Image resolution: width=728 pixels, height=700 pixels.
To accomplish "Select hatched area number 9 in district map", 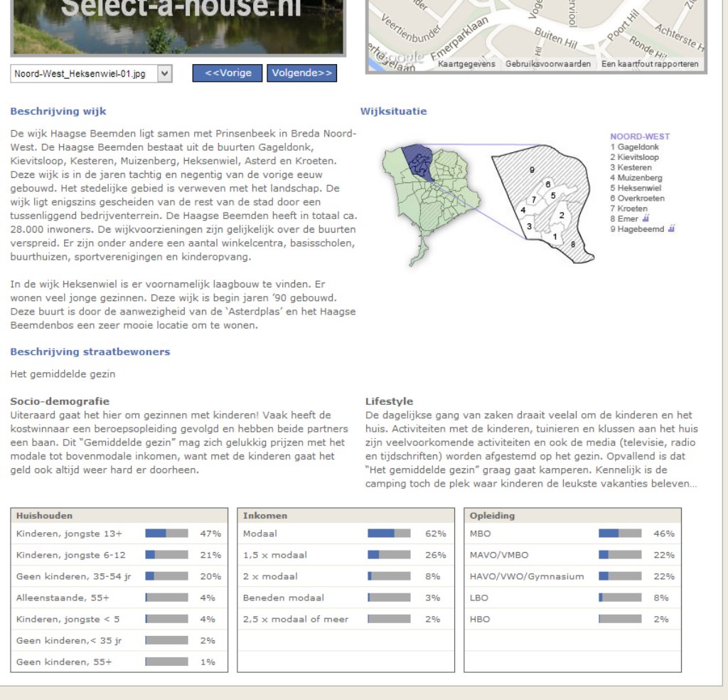I will tap(531, 169).
